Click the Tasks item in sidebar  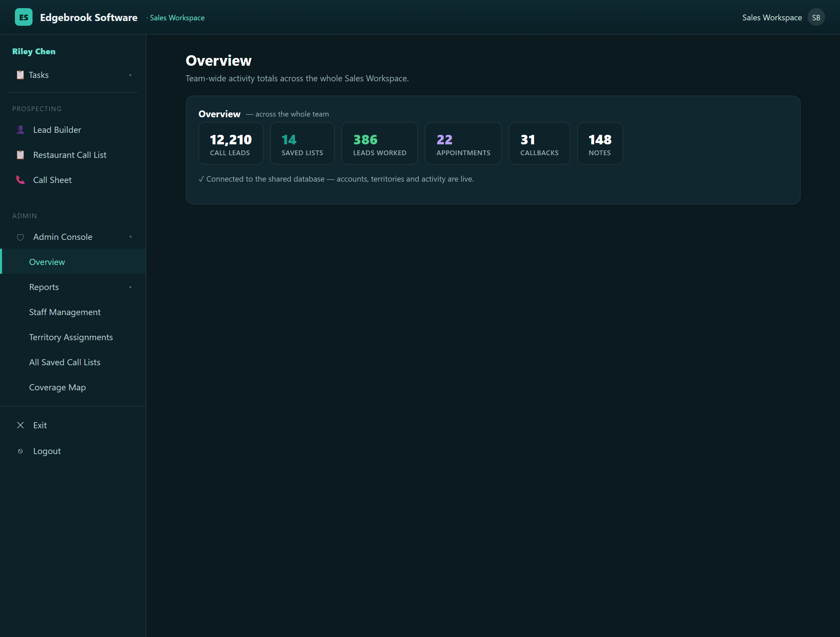point(73,75)
